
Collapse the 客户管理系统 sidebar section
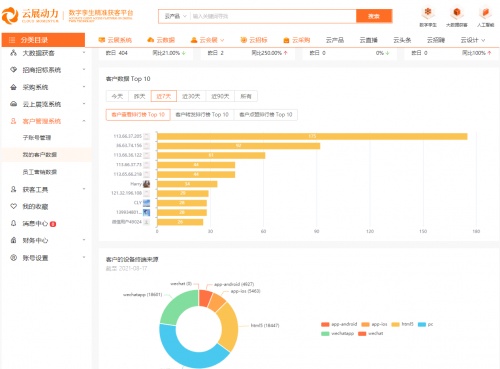pos(84,121)
